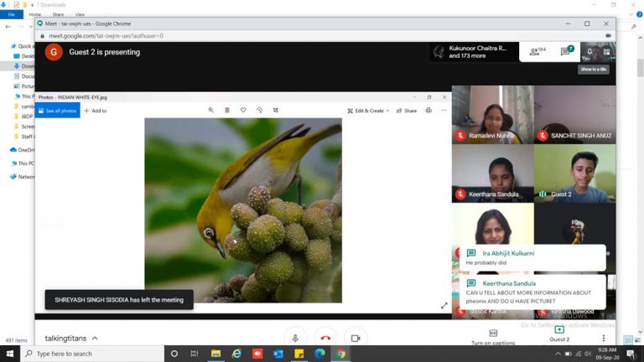Click Share in the Photos toolbar

click(x=407, y=111)
